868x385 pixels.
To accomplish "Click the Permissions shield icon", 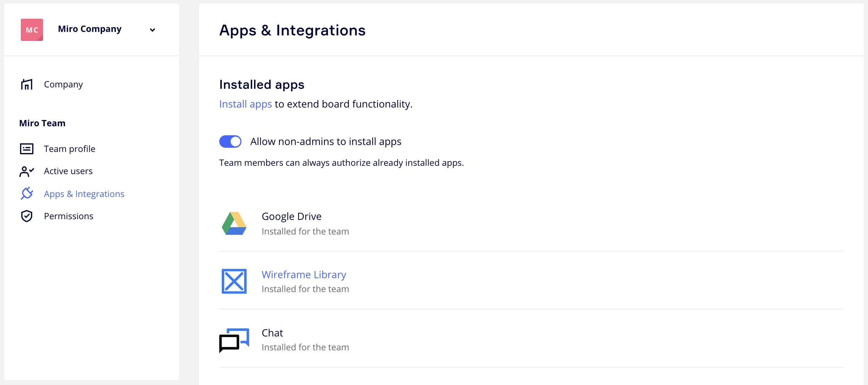I will click(27, 216).
